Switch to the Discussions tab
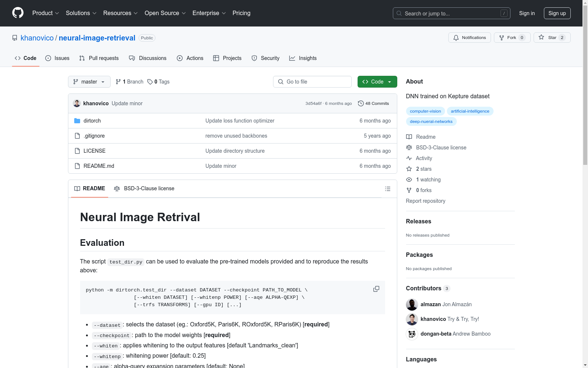The height and width of the screenshot is (368, 588). (x=148, y=58)
